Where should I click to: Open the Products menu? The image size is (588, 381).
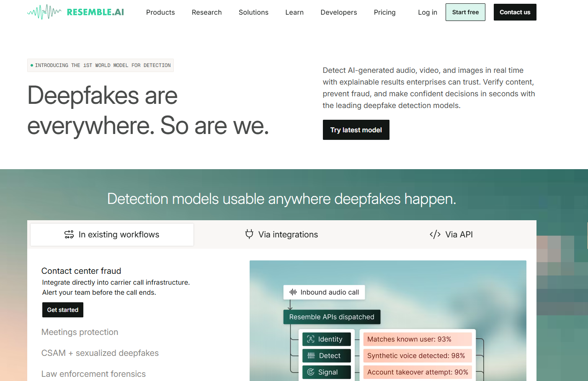click(x=160, y=12)
